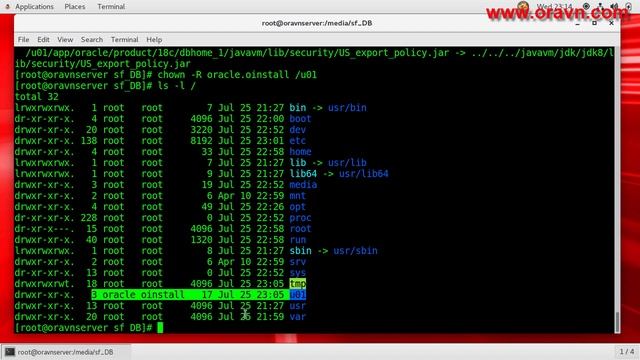
Task: Click the 'ls -l /' command text
Action: pos(177,86)
